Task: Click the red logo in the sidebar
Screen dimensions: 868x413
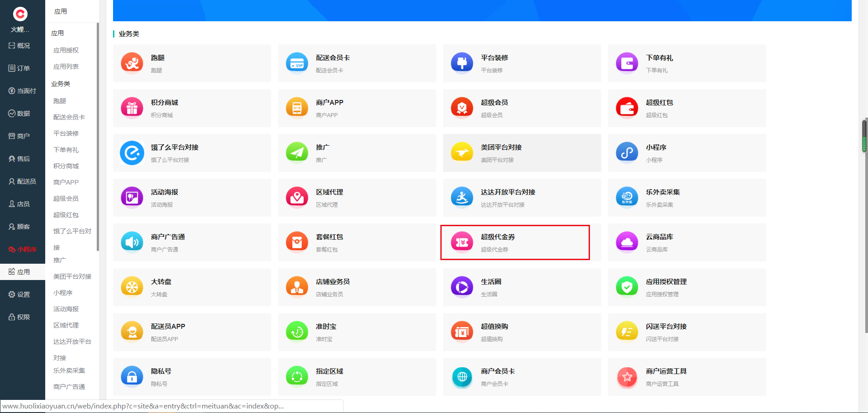Action: pos(20,14)
